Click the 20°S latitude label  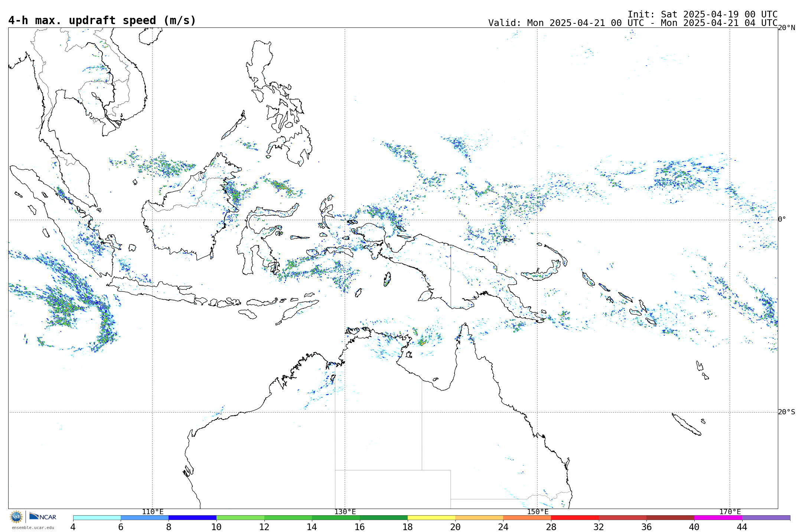click(x=787, y=412)
